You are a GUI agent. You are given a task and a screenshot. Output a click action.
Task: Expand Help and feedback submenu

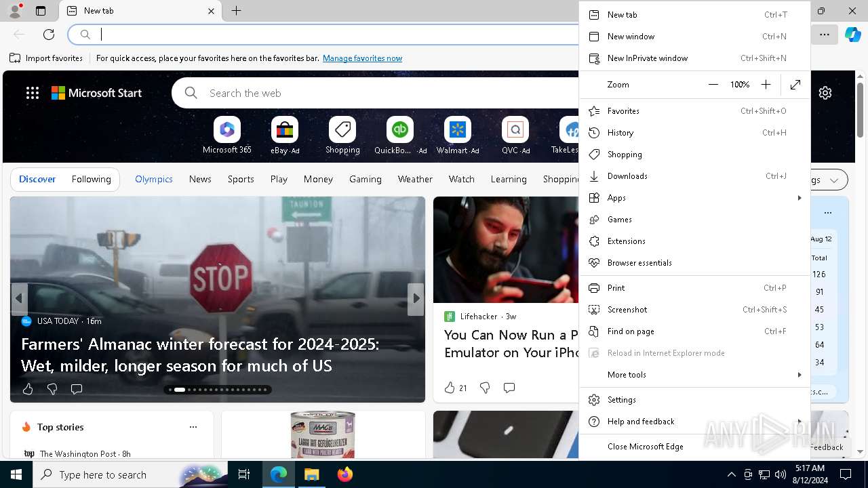point(694,422)
